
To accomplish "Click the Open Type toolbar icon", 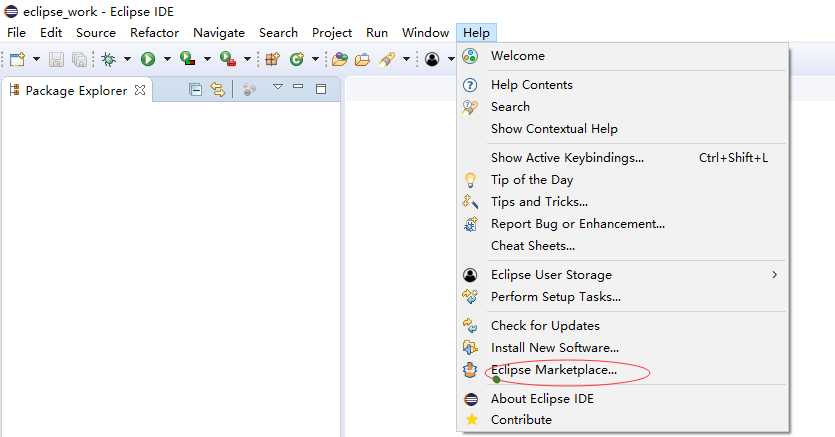I will [x=339, y=59].
